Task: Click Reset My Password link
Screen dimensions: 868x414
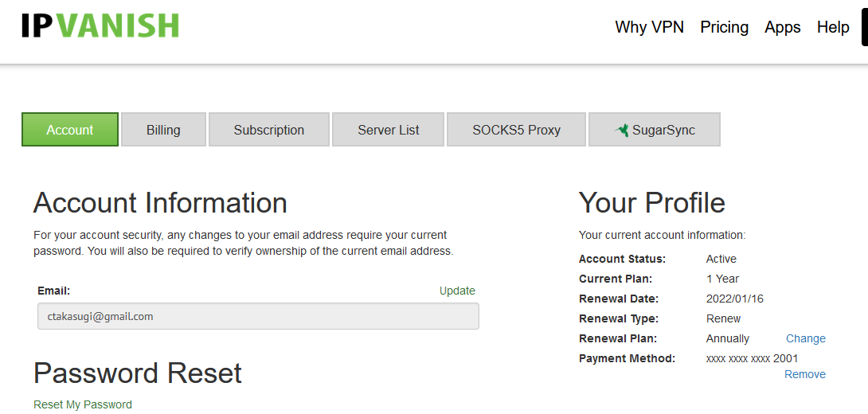Action: pyautogui.click(x=83, y=404)
